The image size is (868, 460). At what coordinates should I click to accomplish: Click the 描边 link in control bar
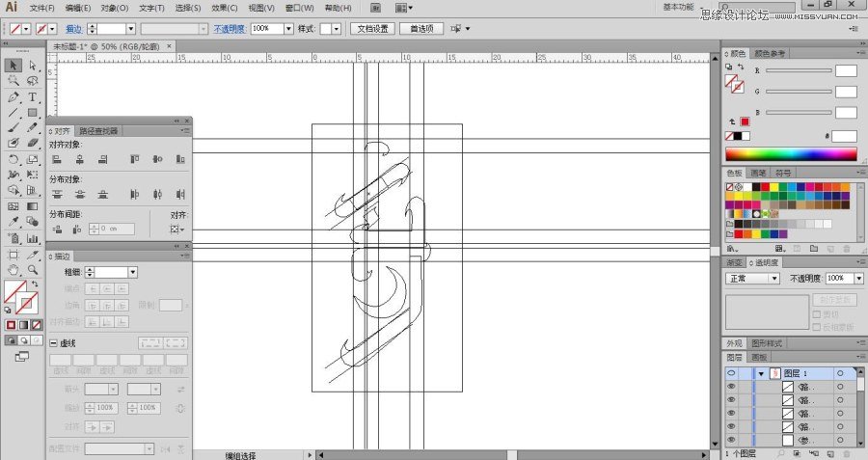click(x=73, y=29)
